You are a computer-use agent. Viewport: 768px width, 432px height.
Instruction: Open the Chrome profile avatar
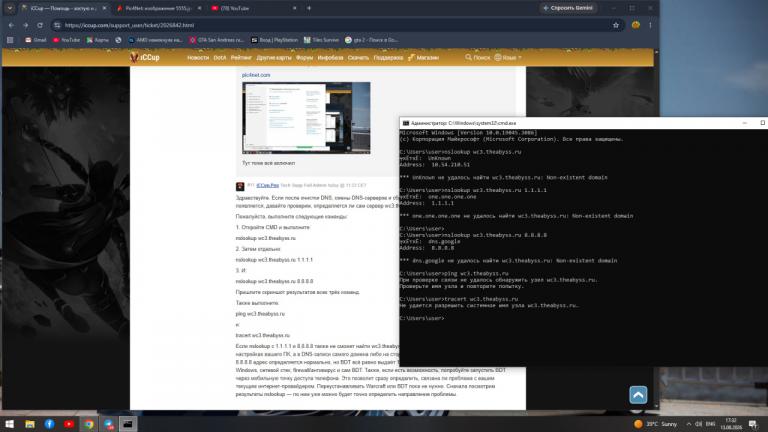tap(635, 25)
